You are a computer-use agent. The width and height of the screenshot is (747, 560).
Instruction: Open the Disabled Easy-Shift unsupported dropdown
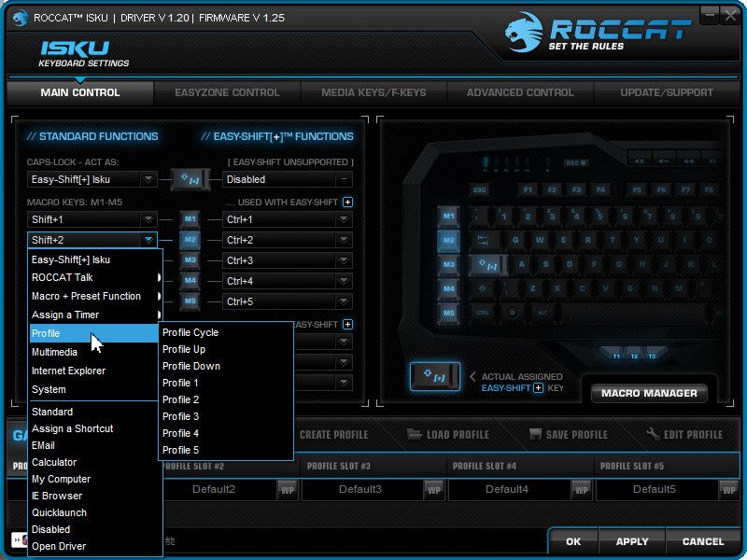pos(343,179)
